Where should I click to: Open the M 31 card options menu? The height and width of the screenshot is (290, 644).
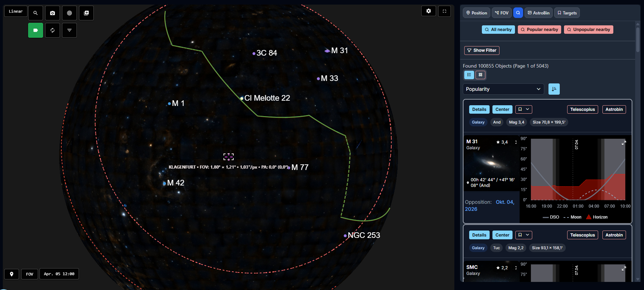(516, 142)
